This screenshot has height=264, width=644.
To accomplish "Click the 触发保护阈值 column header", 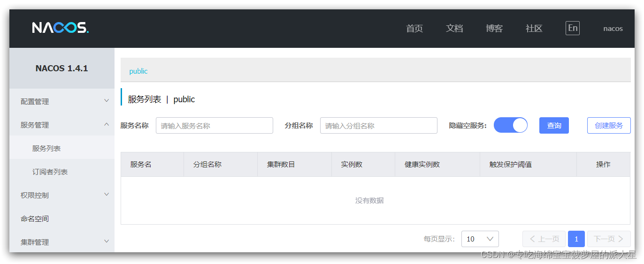I will [528, 164].
